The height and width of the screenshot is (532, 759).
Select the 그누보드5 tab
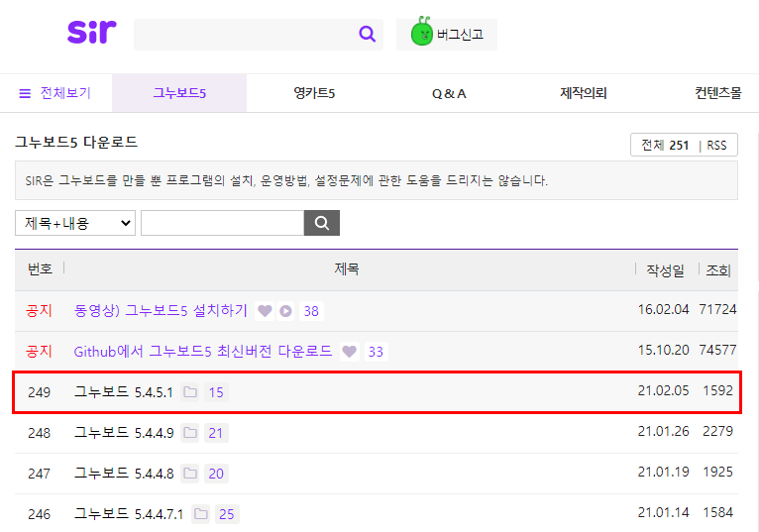click(179, 93)
